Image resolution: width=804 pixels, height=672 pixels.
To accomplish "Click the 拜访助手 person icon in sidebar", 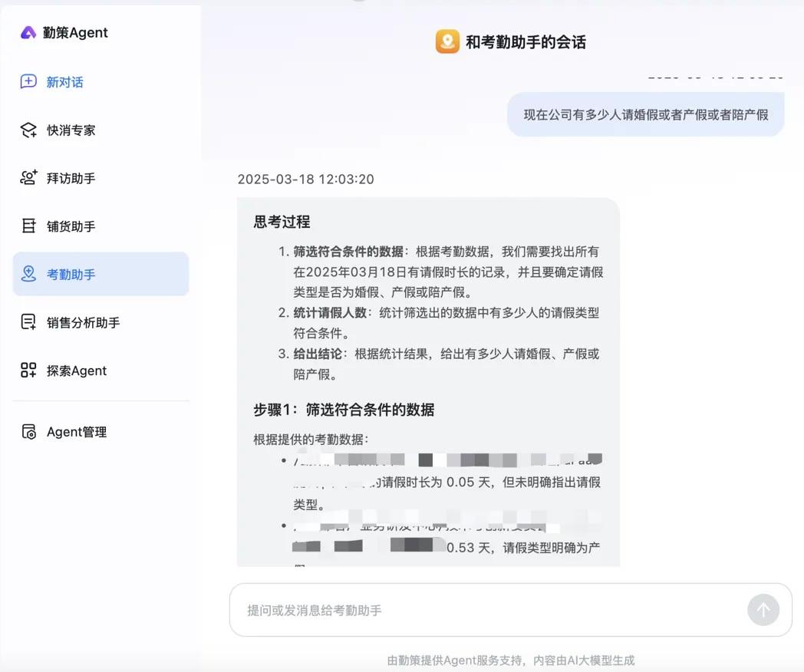I will pyautogui.click(x=28, y=178).
